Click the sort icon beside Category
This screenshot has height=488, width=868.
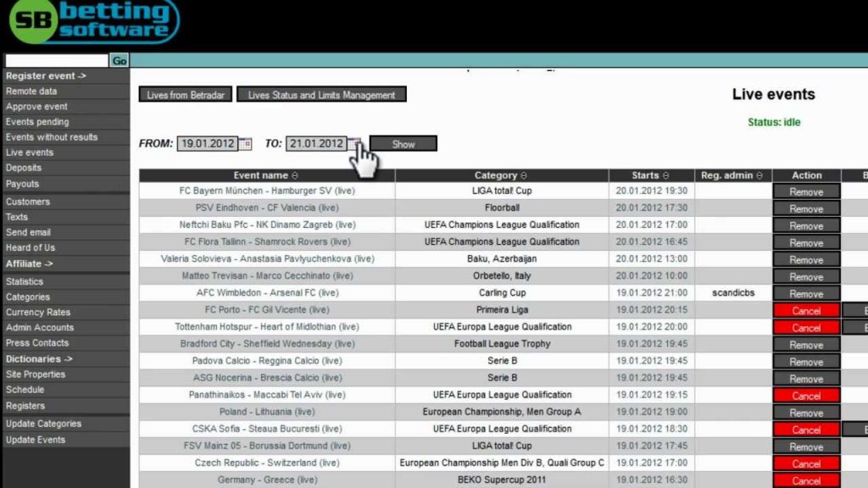coord(524,176)
